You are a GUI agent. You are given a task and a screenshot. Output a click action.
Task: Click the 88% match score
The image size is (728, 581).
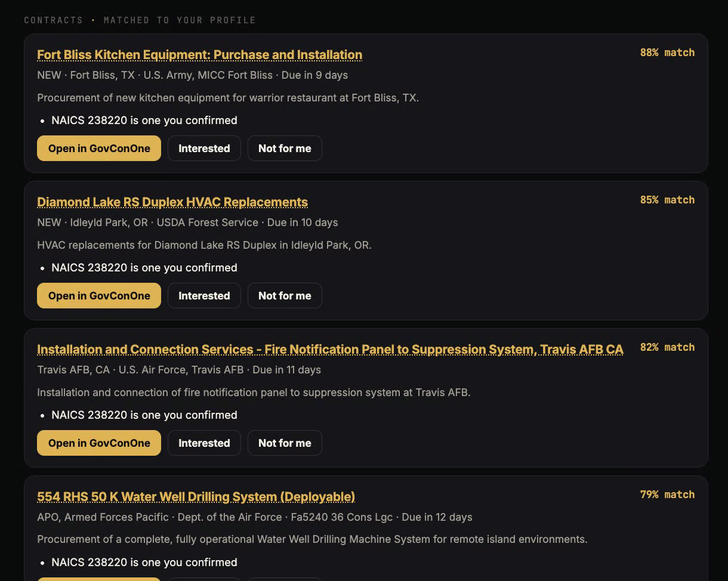(667, 52)
